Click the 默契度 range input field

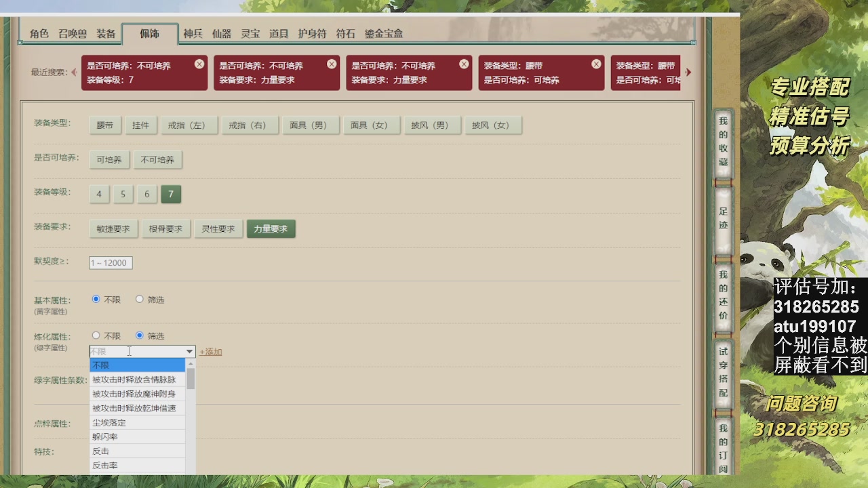click(110, 262)
